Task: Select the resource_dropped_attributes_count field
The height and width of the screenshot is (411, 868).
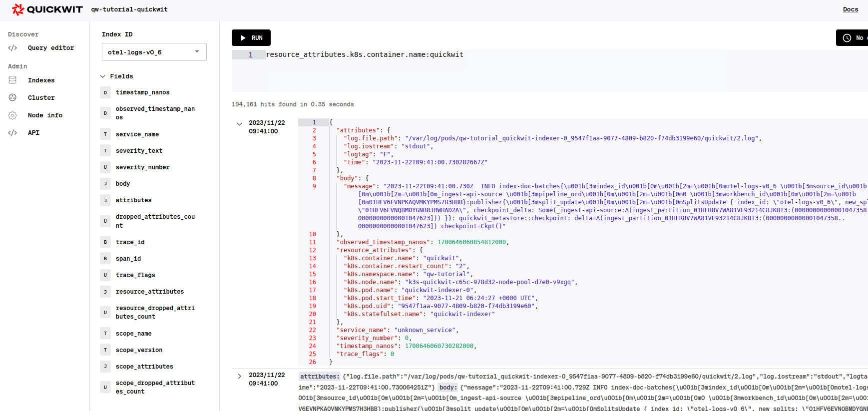Action: (155, 313)
